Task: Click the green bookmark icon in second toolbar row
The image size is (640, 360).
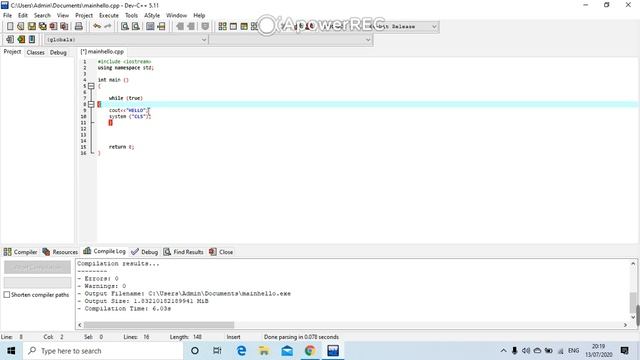Action: (x=21, y=39)
